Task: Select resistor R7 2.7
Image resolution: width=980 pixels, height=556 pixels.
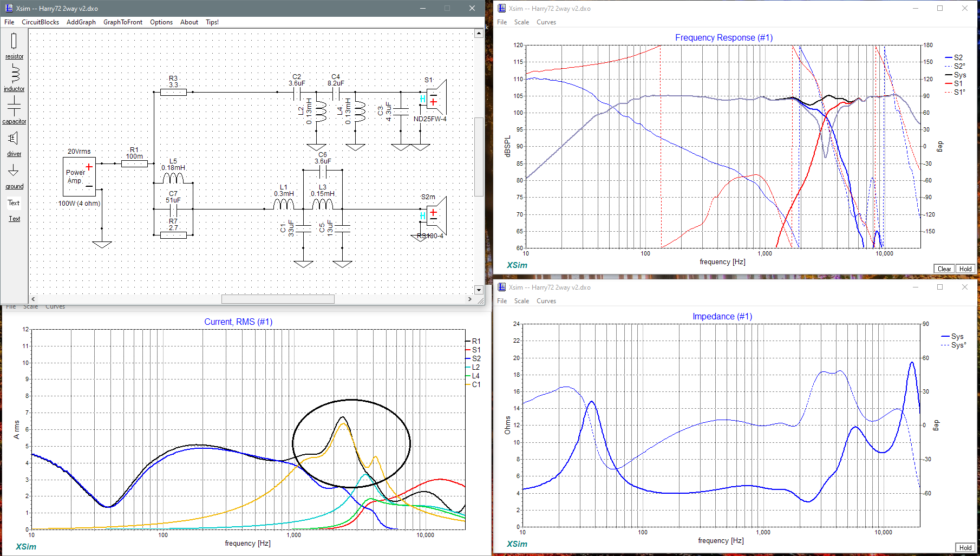Action: coord(173,235)
